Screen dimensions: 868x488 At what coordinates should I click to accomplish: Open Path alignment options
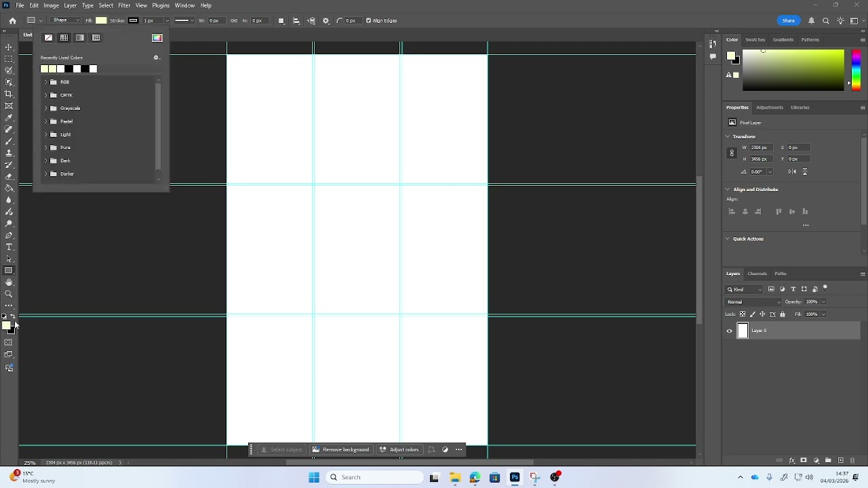click(296, 20)
